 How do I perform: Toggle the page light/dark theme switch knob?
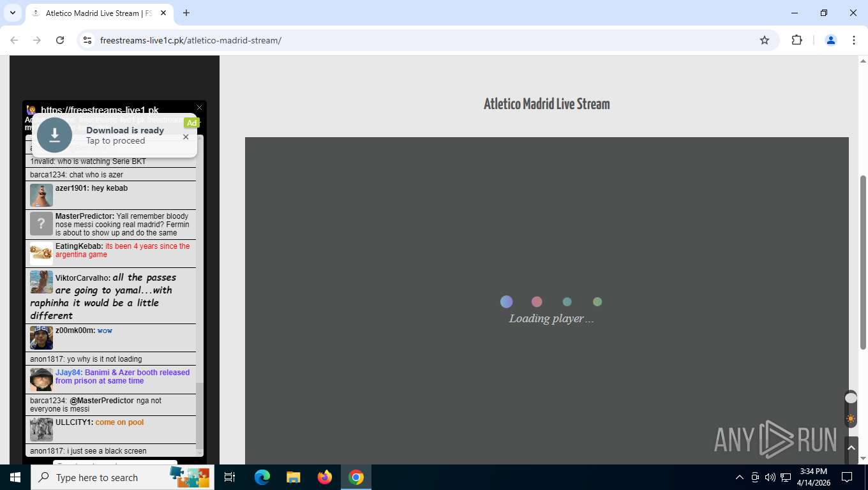pyautogui.click(x=851, y=398)
